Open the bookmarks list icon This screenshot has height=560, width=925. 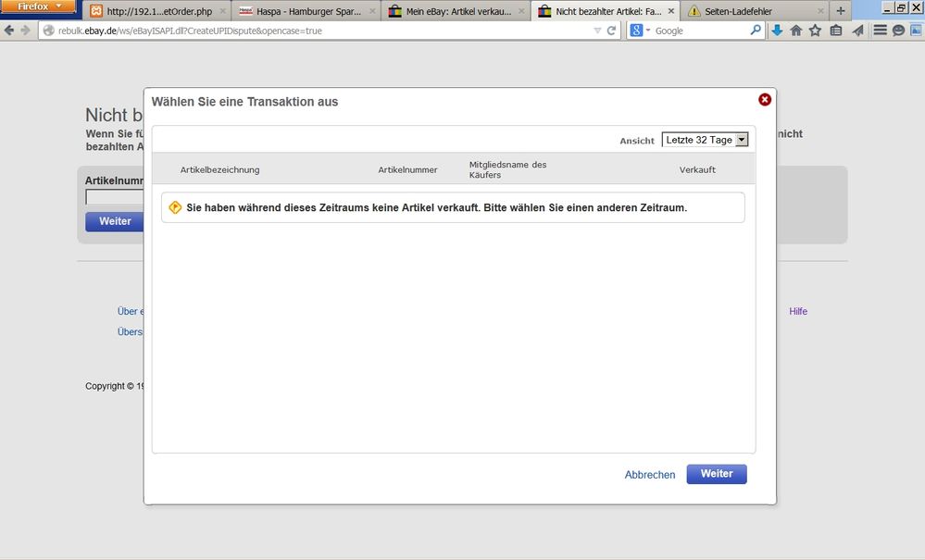click(x=836, y=30)
